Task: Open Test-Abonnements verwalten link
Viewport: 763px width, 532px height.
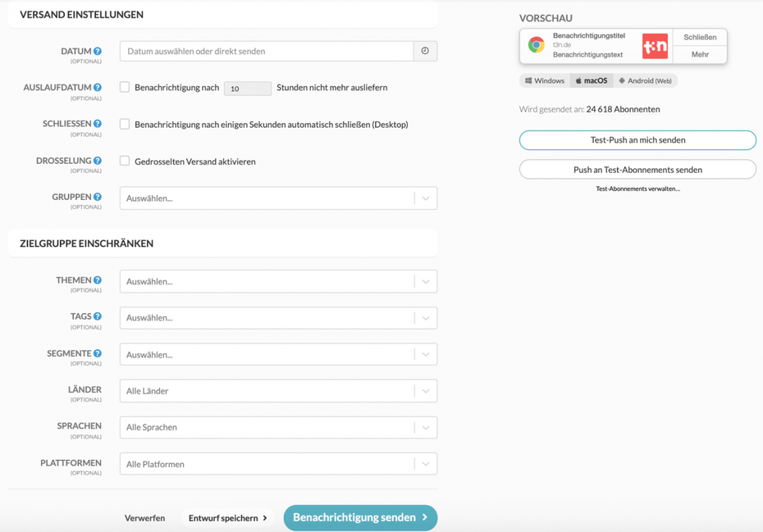Action: pyautogui.click(x=637, y=189)
